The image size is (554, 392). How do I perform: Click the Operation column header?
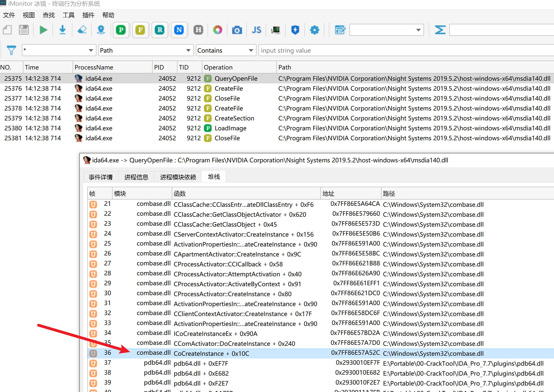click(218, 67)
